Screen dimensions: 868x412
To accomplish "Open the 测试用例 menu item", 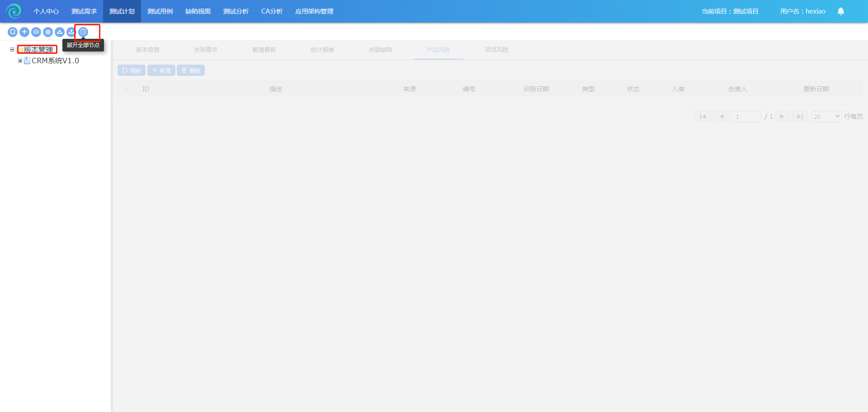I will click(160, 11).
